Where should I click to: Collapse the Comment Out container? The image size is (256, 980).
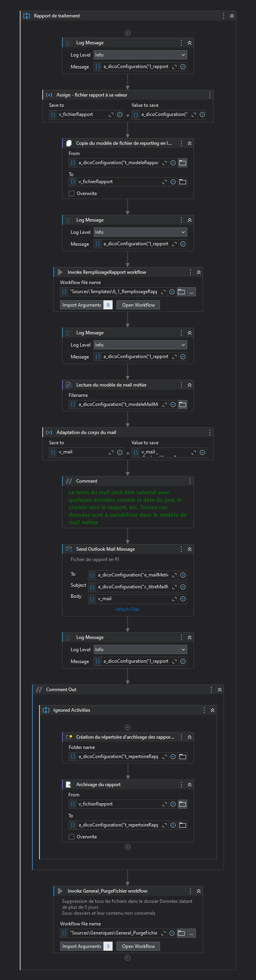(220, 690)
